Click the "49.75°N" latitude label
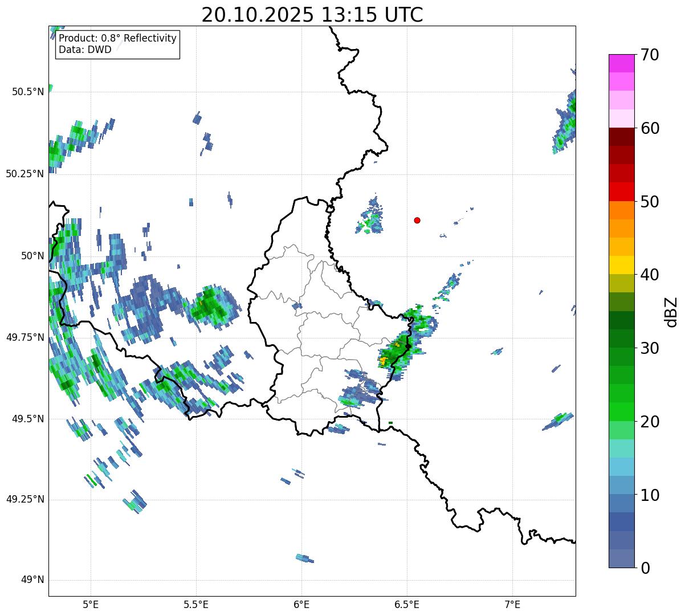This screenshot has height=616, width=685. (25, 337)
